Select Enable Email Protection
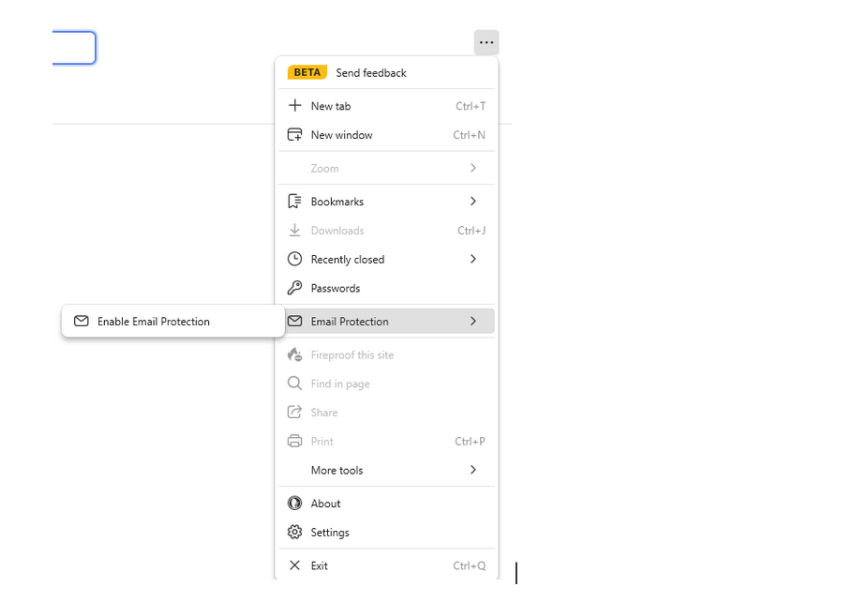This screenshot has width=868, height=602. click(154, 322)
